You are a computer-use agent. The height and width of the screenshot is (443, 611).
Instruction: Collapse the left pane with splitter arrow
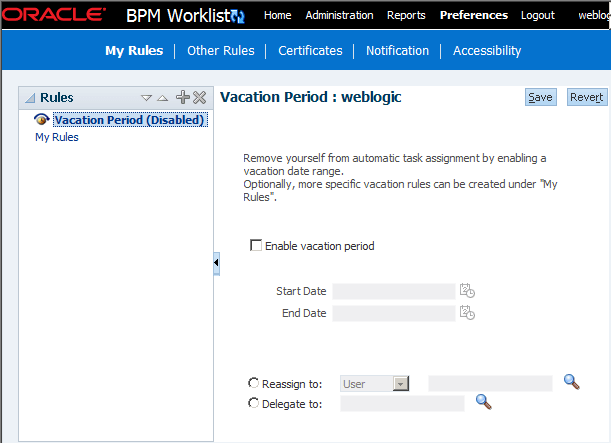[216, 263]
